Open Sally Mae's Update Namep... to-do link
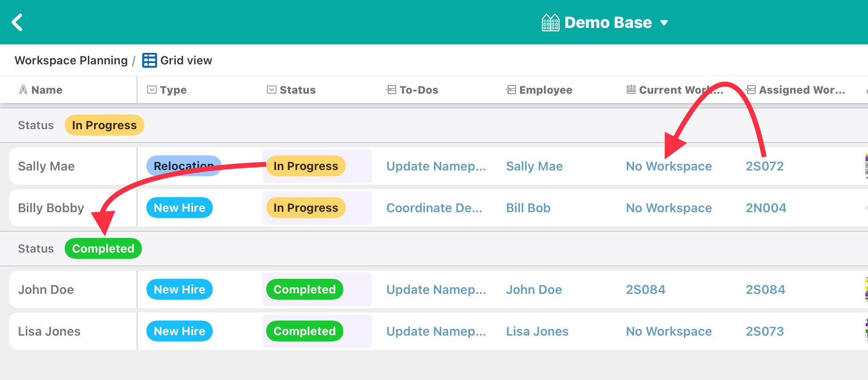This screenshot has width=868, height=380. pos(436,166)
